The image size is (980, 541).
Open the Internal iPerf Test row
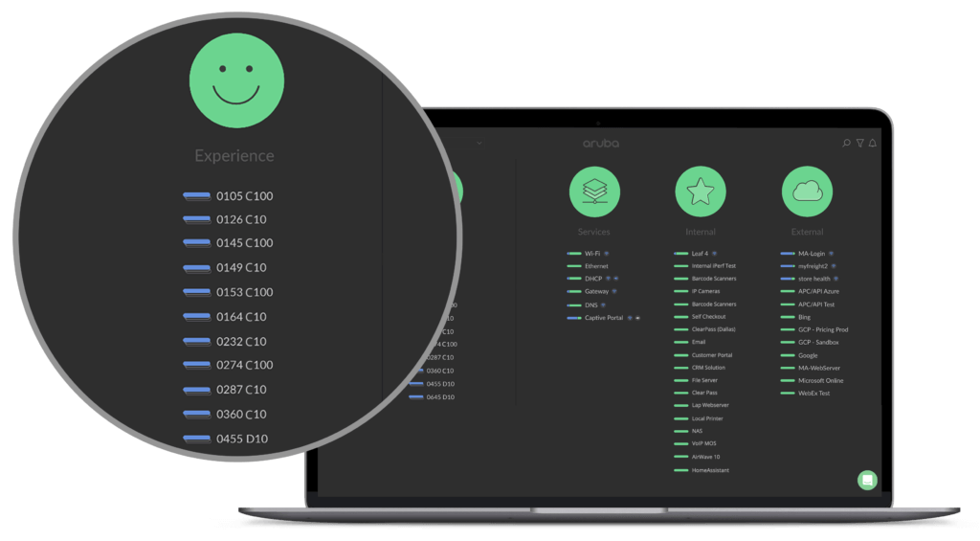point(705,266)
